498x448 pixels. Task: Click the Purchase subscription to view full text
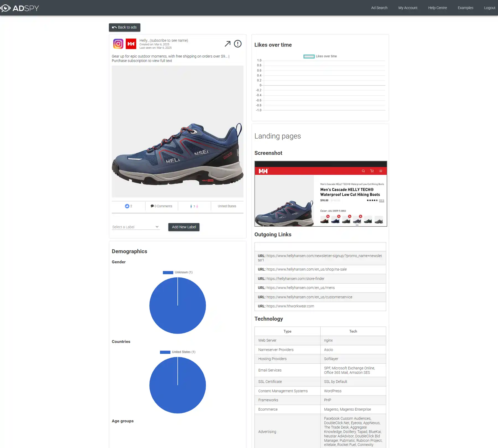142,61
